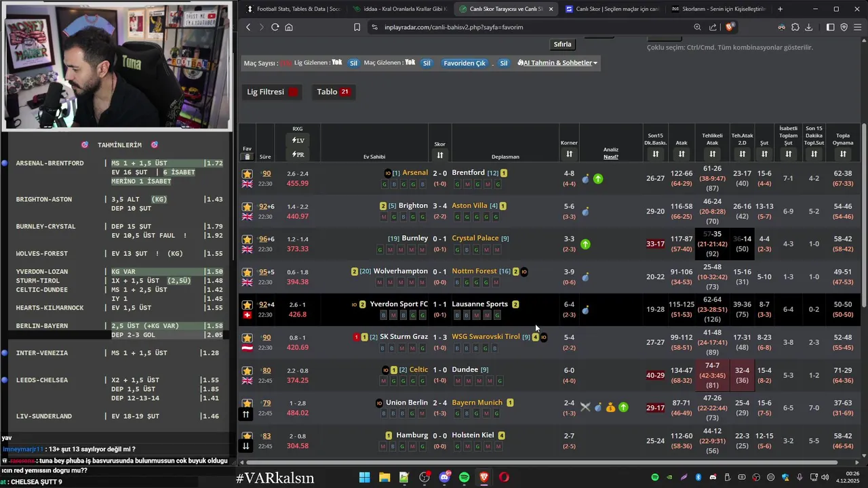Screen dimensions: 868x488
Task: Toggle favorite star for SK Sturm Graz row
Action: [x=247, y=338]
